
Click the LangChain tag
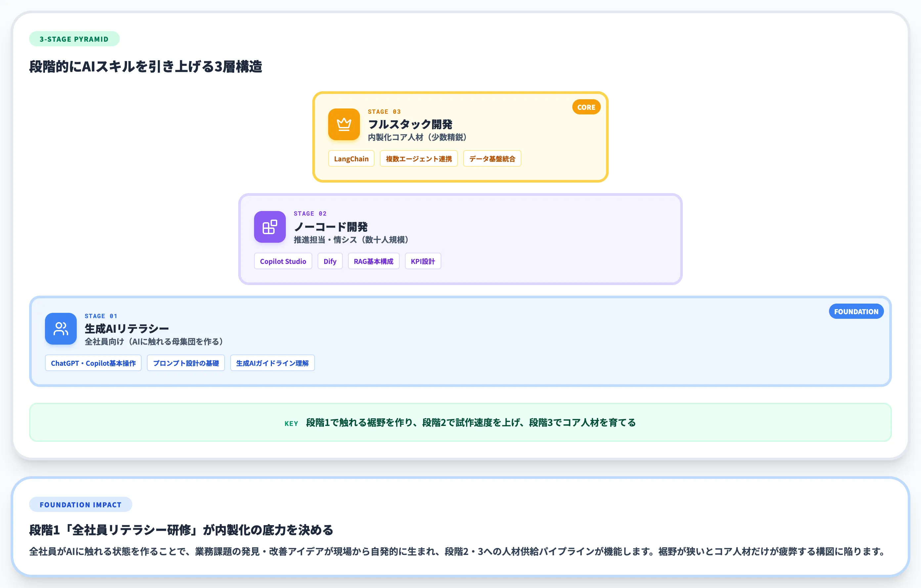click(351, 159)
